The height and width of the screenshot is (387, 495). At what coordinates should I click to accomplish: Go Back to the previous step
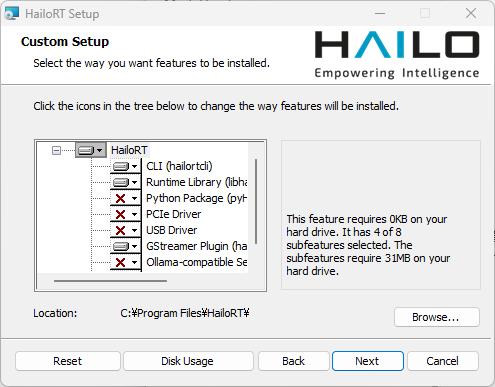(293, 361)
